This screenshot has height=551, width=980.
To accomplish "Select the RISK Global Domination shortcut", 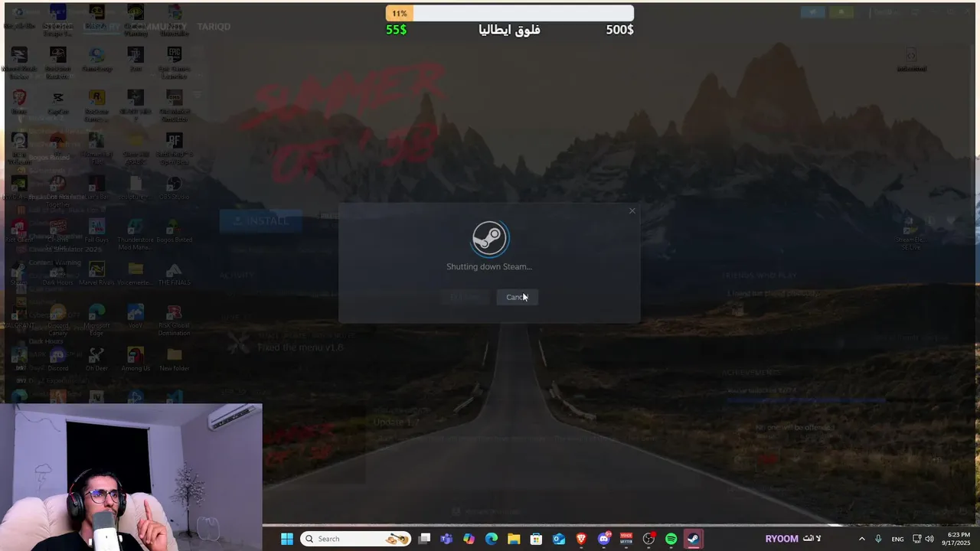I will (x=175, y=320).
